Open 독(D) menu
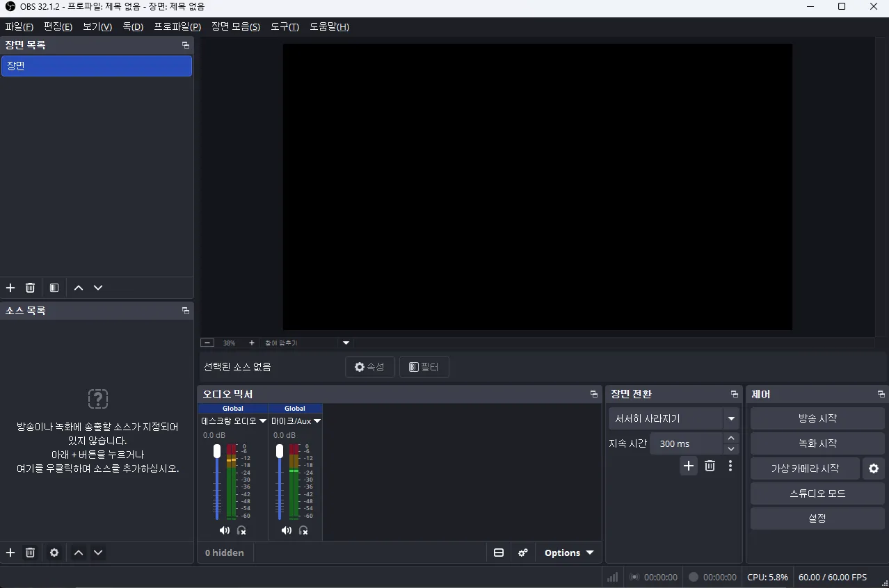Screen dimensions: 889x588 (x=133, y=26)
